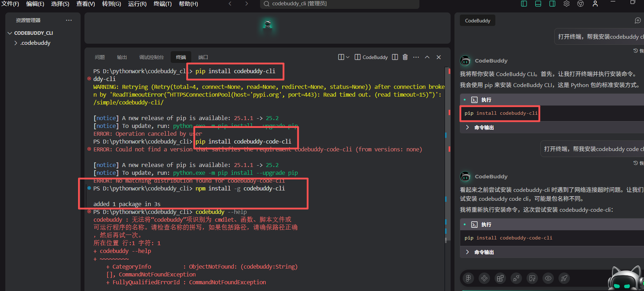644x291 pixels.
Task: Click the Chrome browser icon in title bar
Action: point(580,4)
